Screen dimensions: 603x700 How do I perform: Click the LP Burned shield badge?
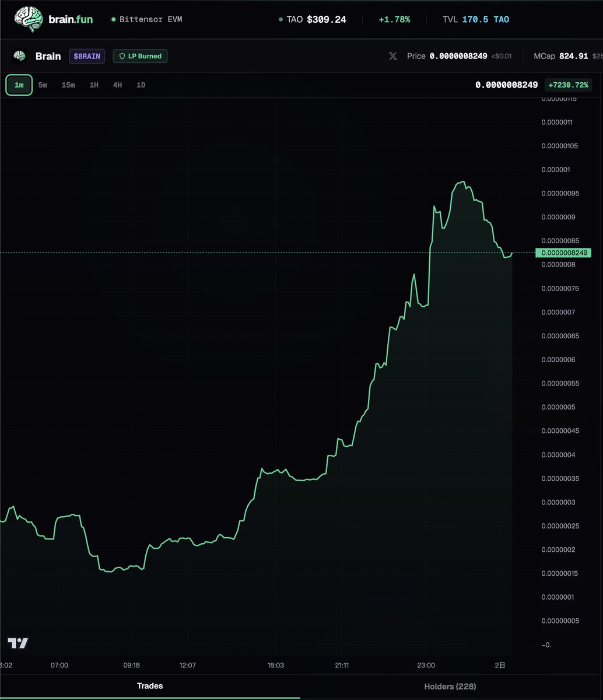(140, 57)
